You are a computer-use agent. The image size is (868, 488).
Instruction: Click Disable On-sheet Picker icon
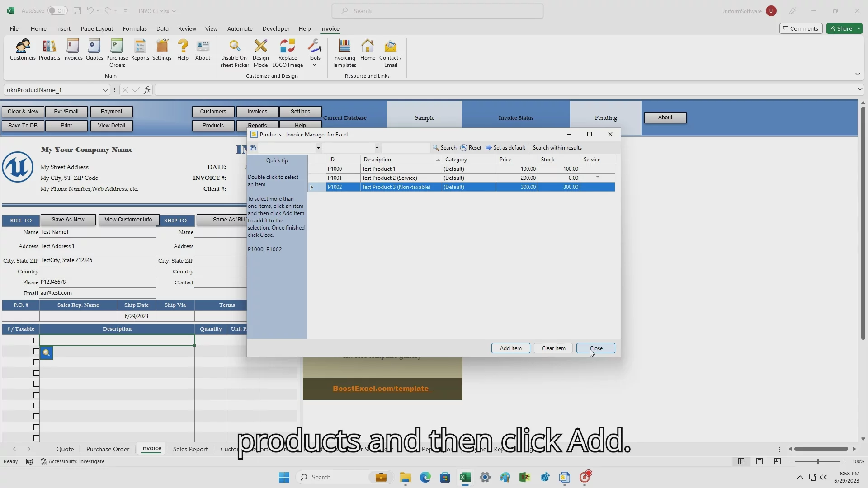[235, 53]
